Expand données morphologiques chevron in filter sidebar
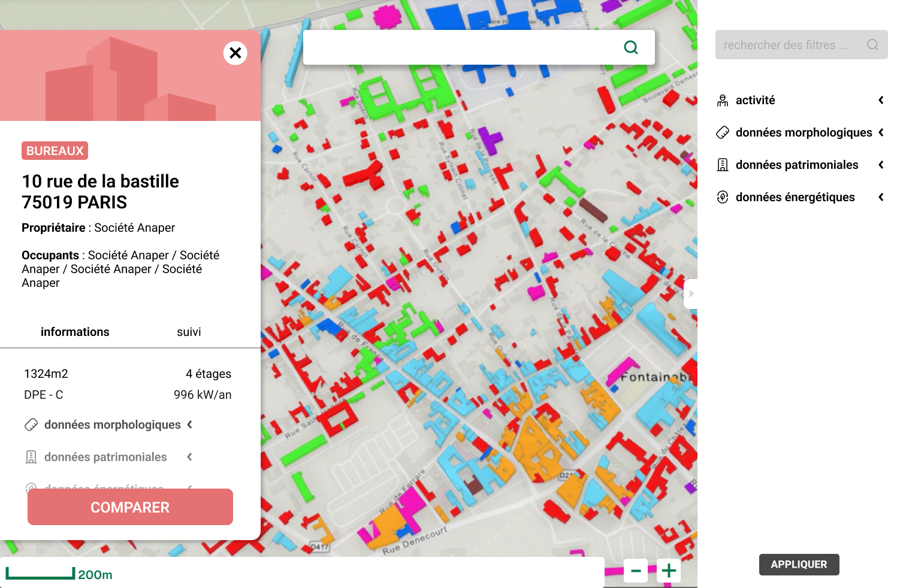Screen dimensions: 906x588 [881, 133]
